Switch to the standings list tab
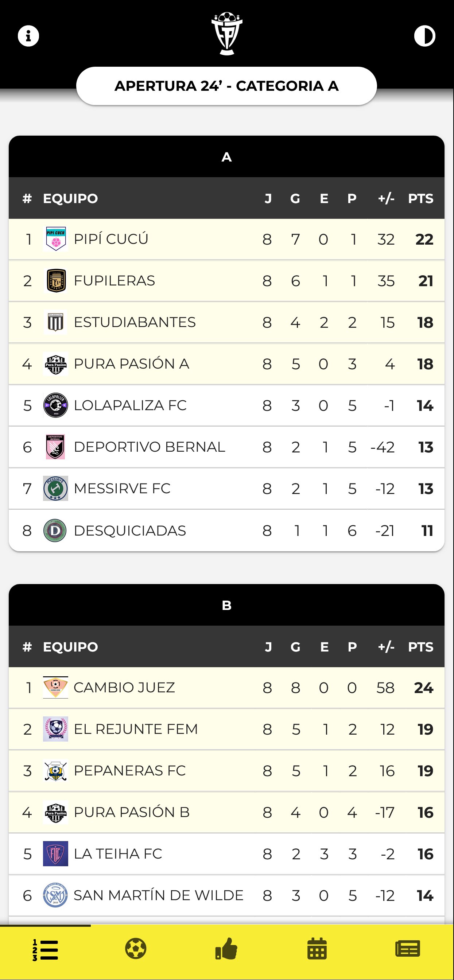Viewport: 454px width, 980px height. tap(45, 950)
